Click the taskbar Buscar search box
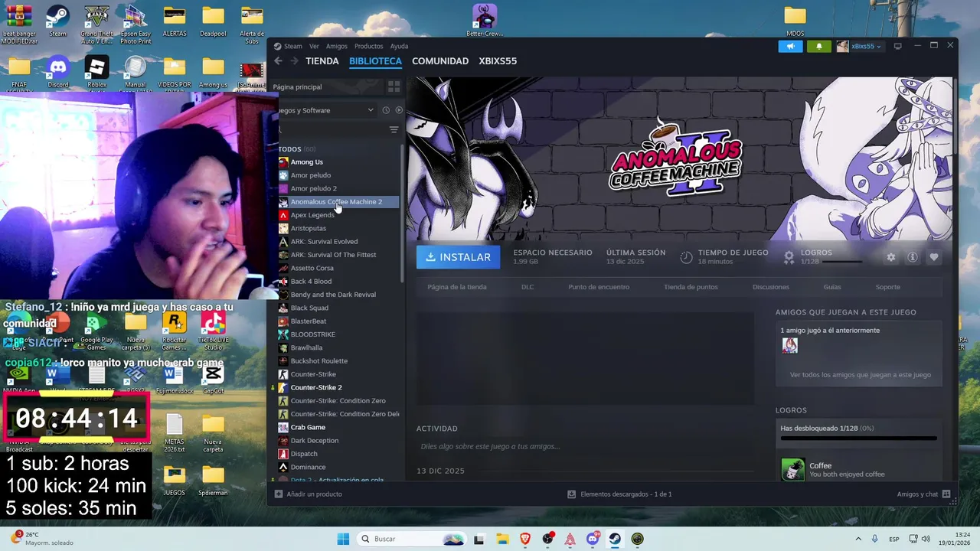This screenshot has width=980, height=551. tap(413, 539)
